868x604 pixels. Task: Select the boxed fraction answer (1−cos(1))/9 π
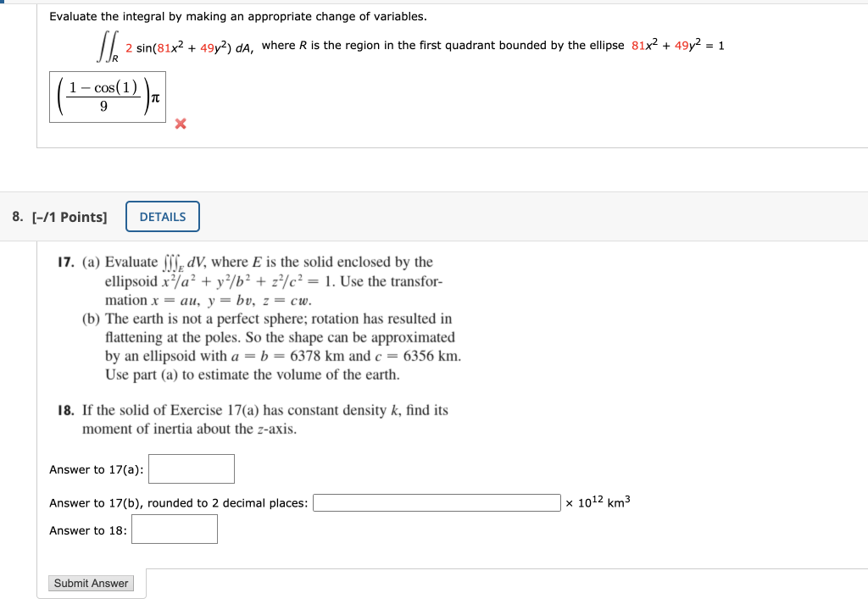[107, 96]
